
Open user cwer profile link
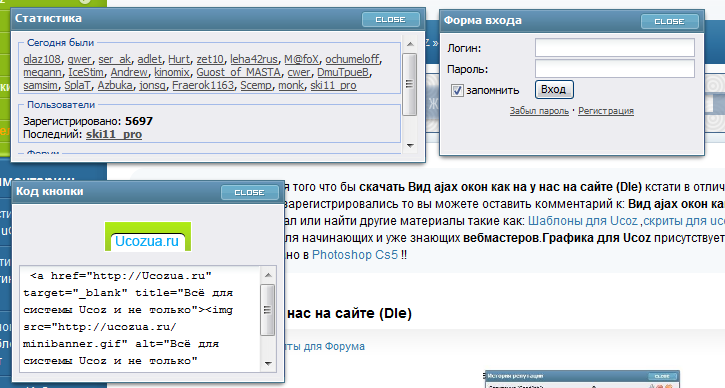pos(299,72)
